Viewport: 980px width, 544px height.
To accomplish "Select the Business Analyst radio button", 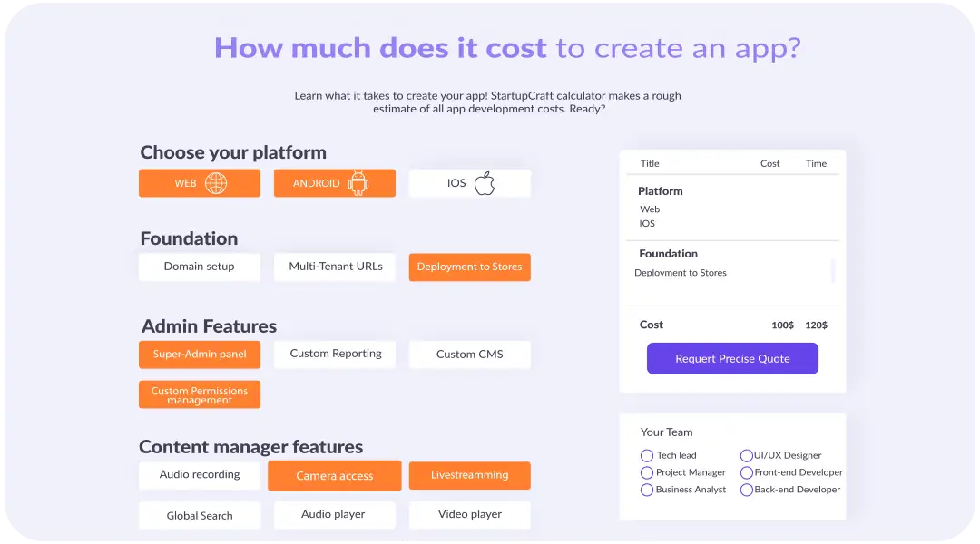I will (647, 490).
